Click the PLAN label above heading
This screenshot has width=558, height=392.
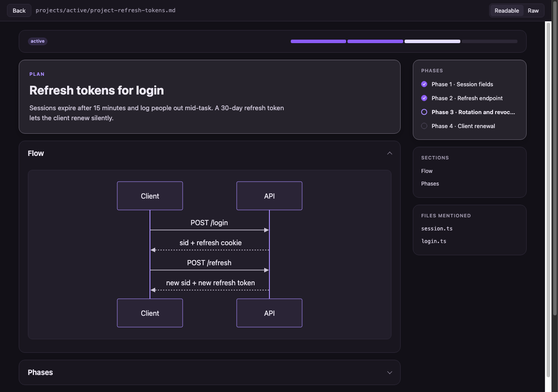pyautogui.click(x=37, y=74)
